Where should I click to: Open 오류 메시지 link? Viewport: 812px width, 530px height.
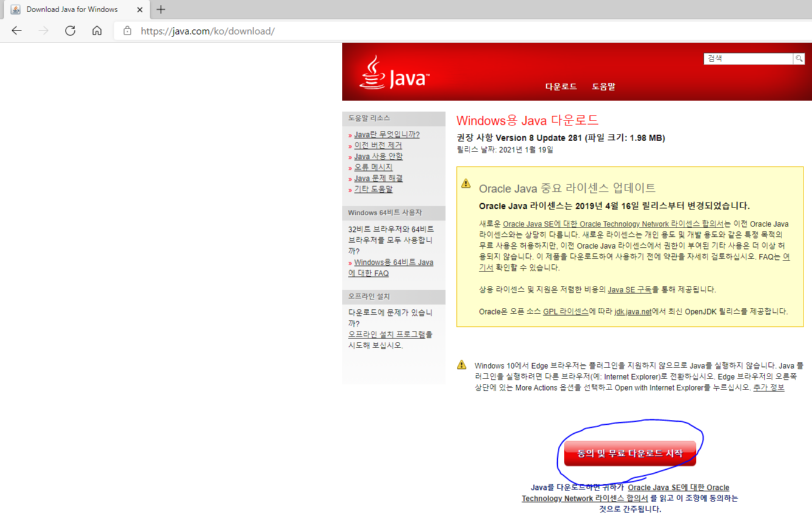coord(373,167)
